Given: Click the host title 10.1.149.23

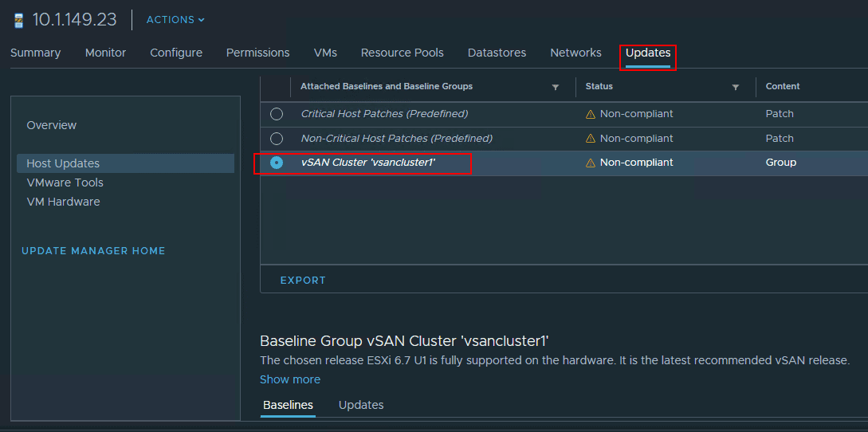Looking at the screenshot, I should 75,20.
